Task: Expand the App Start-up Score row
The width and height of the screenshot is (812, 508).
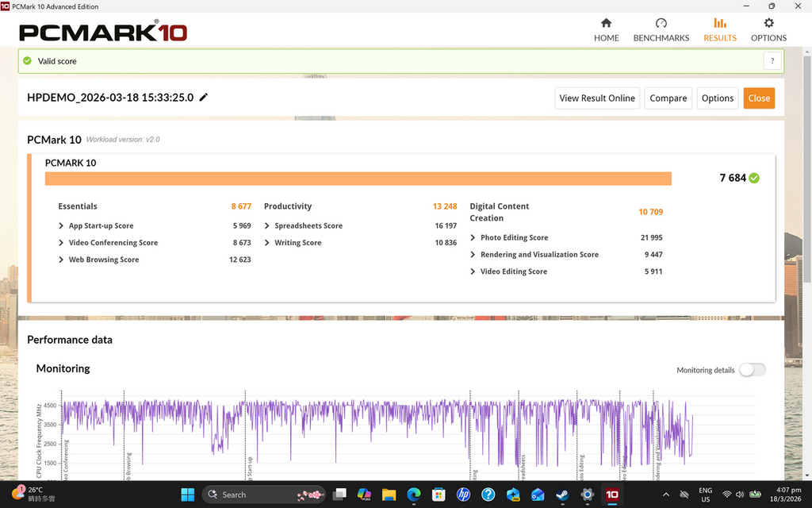Action: tap(62, 226)
